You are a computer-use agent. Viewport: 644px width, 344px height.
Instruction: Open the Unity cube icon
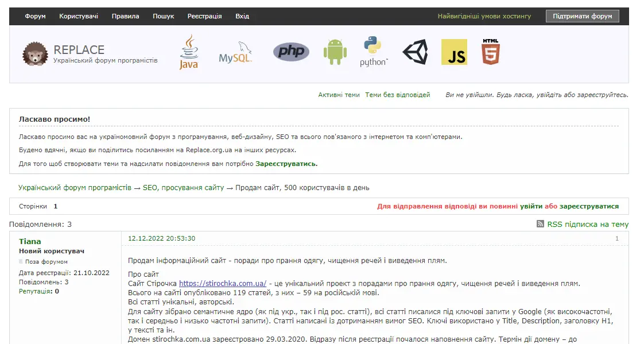tap(415, 52)
